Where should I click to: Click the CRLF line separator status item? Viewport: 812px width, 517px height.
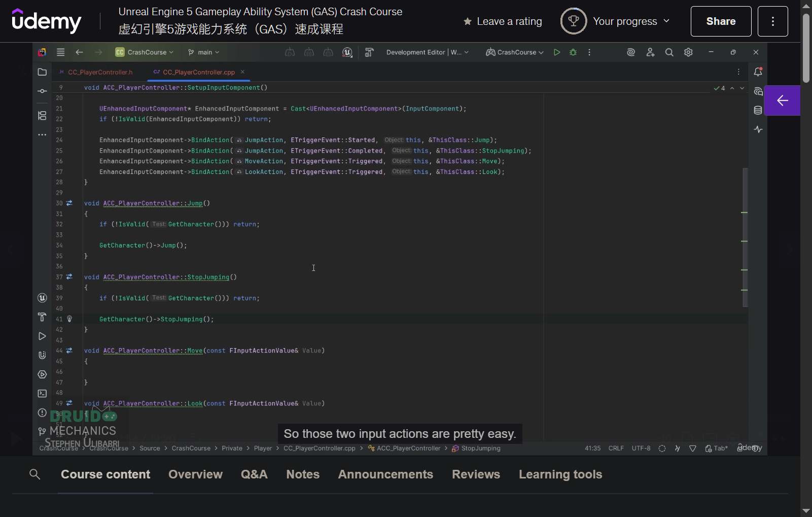coord(616,449)
